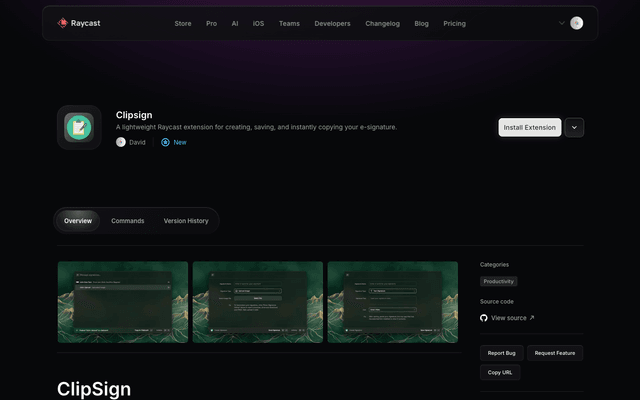Click the GitHub icon beside View source
The image size is (640, 400).
pyautogui.click(x=484, y=318)
